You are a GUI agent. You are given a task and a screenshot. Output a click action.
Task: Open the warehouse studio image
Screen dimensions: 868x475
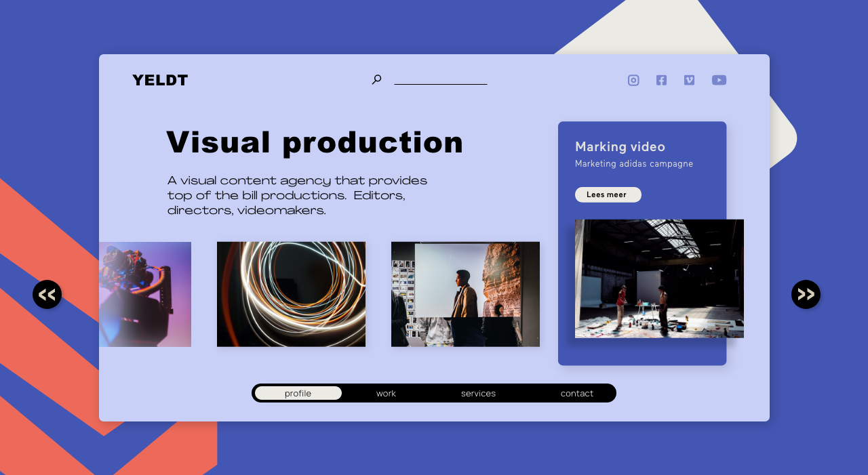point(659,278)
